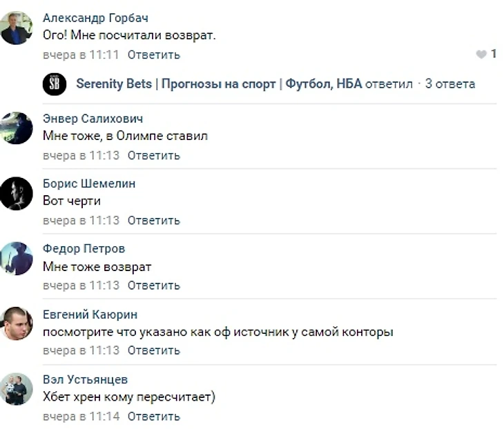
Task: Open Энвер Салихович's profile avatar
Action: (x=17, y=128)
